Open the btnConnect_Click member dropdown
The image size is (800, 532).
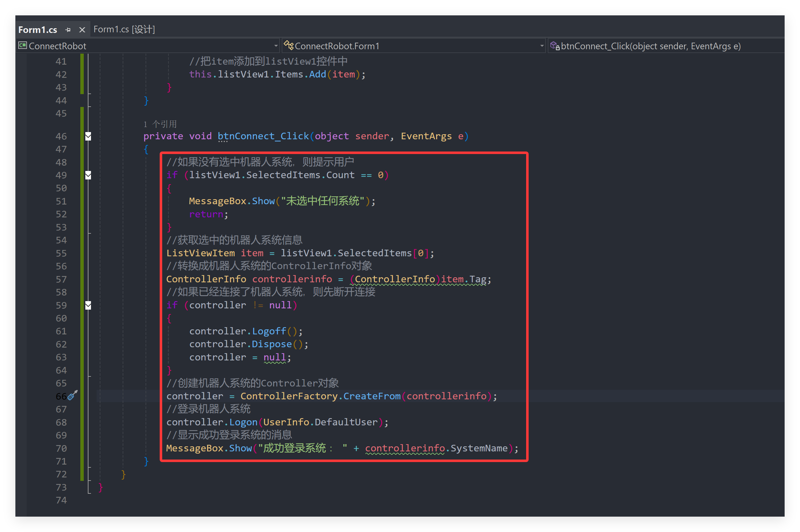pos(666,46)
